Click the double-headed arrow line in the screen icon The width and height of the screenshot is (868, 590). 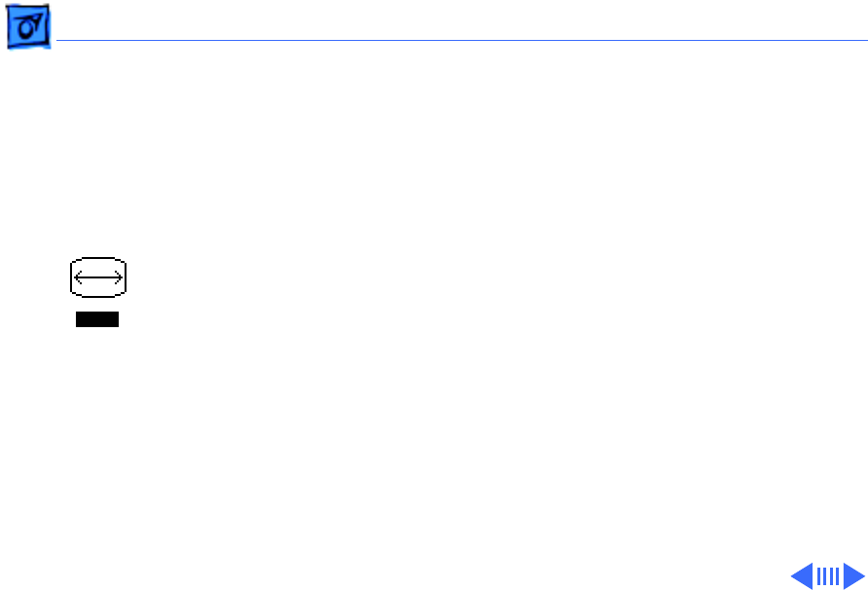pyautogui.click(x=98, y=277)
